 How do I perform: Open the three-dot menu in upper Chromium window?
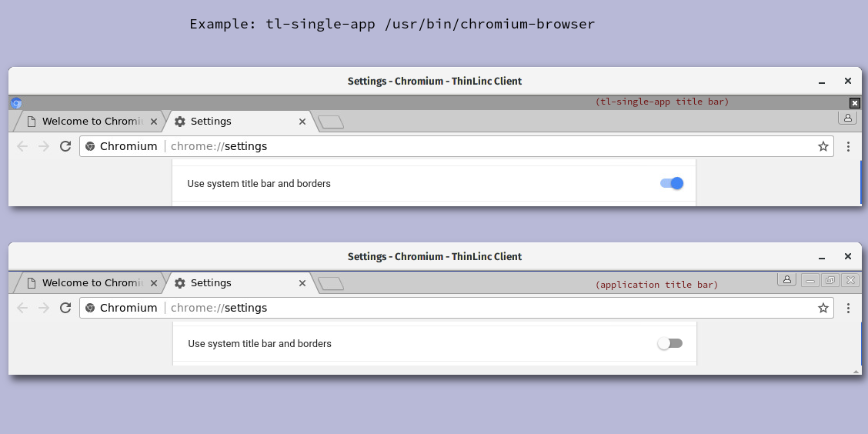(848, 146)
